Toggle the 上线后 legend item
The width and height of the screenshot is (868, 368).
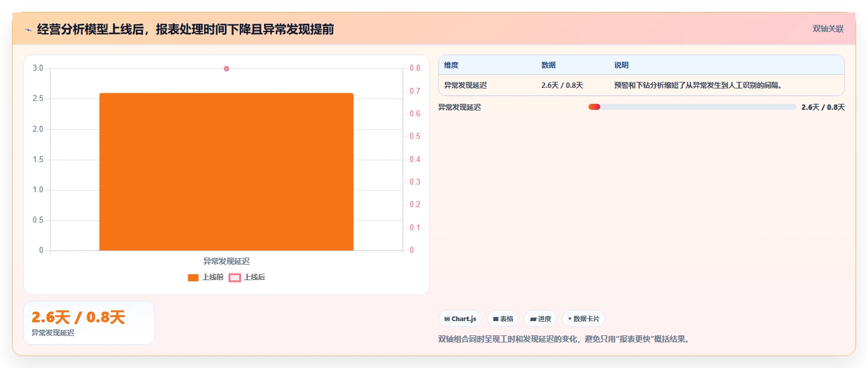[x=247, y=277]
